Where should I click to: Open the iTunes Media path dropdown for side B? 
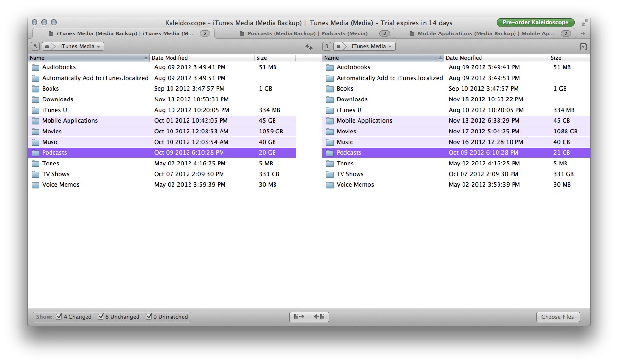tap(372, 47)
